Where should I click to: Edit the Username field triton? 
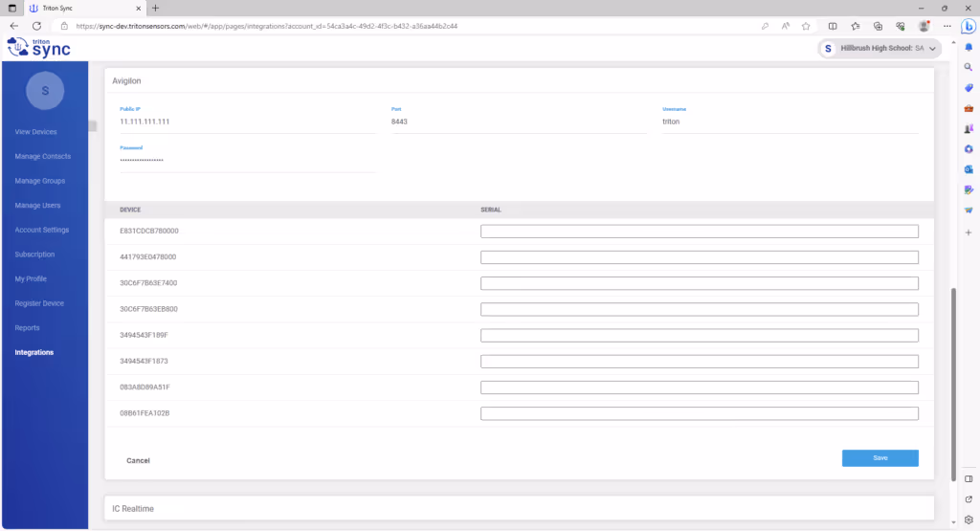coord(790,122)
